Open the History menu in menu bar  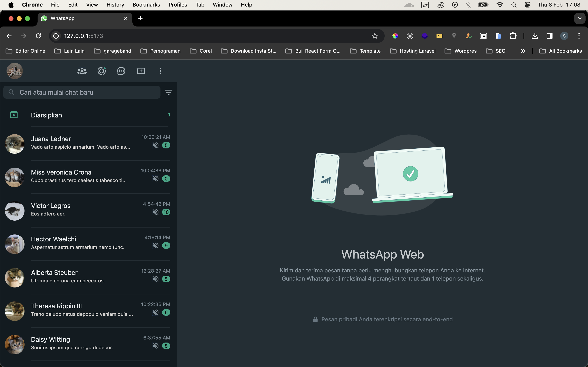[115, 5]
